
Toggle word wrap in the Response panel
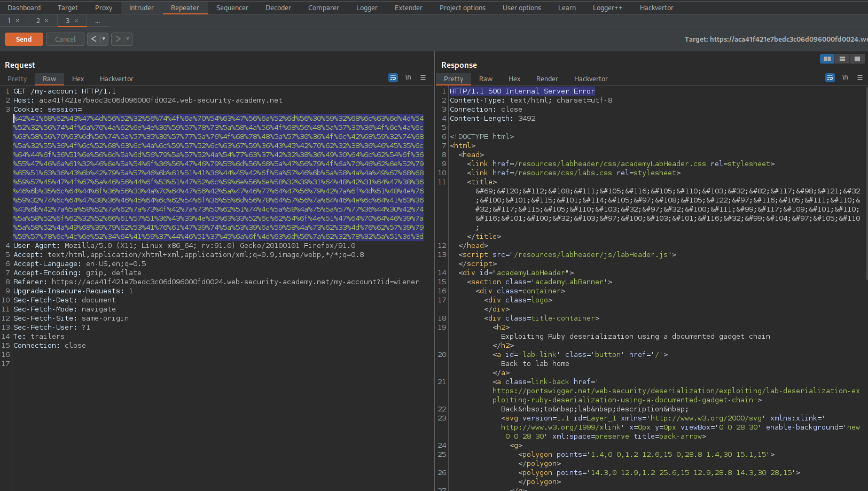click(830, 77)
